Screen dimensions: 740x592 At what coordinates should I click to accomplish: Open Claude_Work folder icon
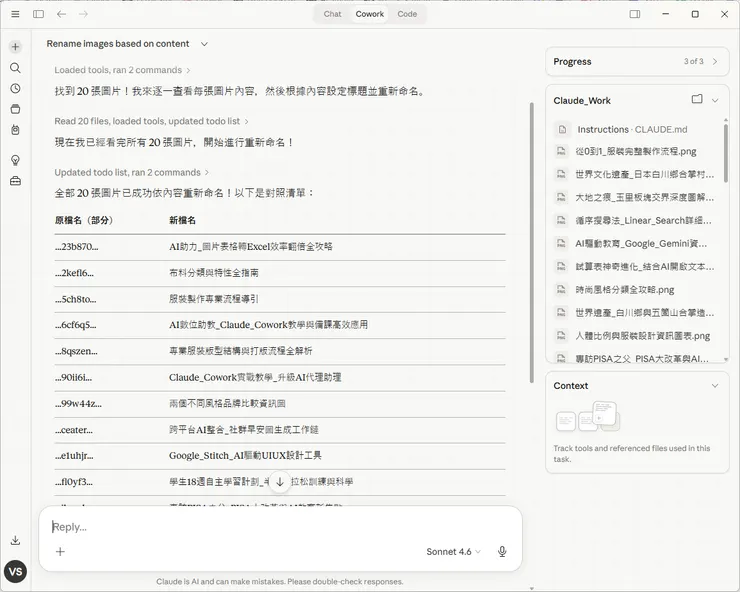pos(697,99)
